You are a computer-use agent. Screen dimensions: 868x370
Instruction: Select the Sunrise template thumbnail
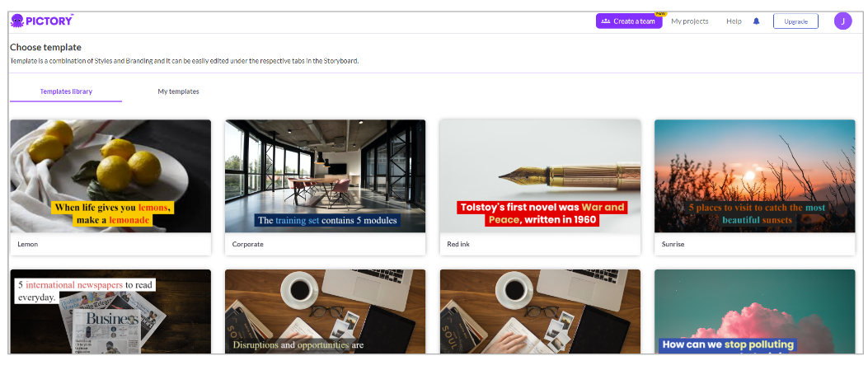click(754, 176)
